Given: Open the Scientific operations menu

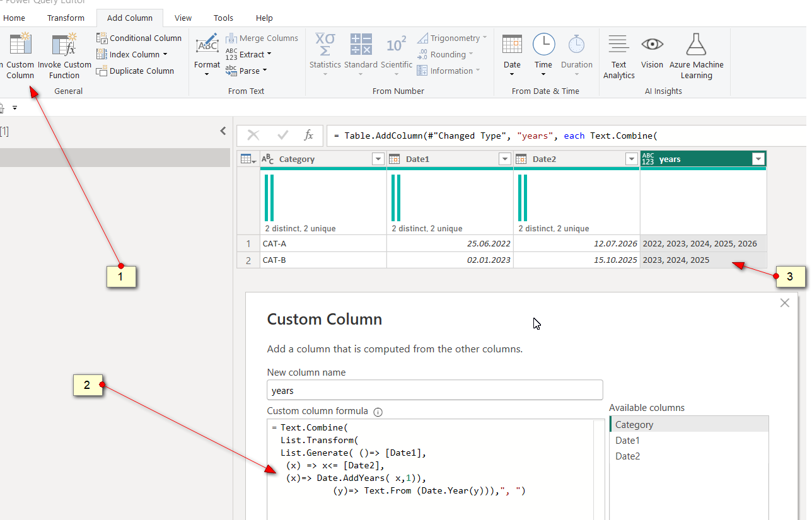Looking at the screenshot, I should coord(397,55).
